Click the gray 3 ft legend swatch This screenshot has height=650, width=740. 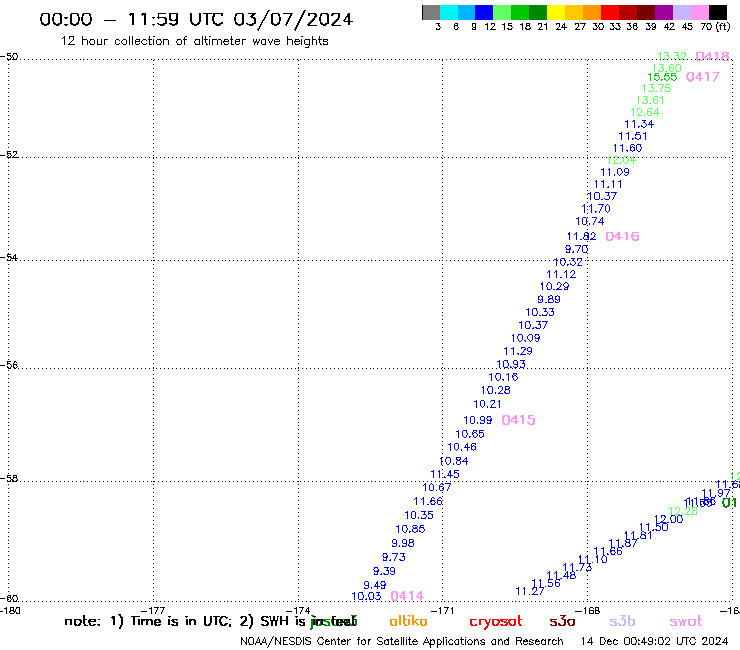point(431,13)
